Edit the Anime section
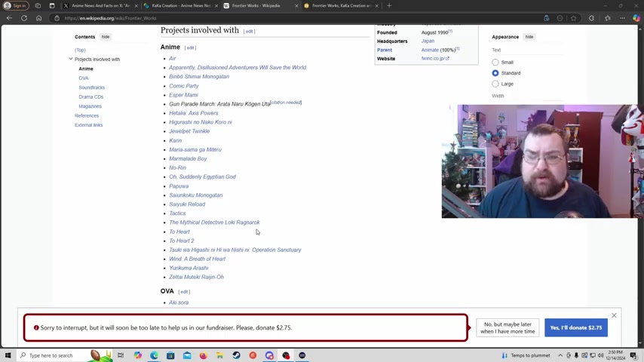The image size is (644, 362). click(190, 48)
